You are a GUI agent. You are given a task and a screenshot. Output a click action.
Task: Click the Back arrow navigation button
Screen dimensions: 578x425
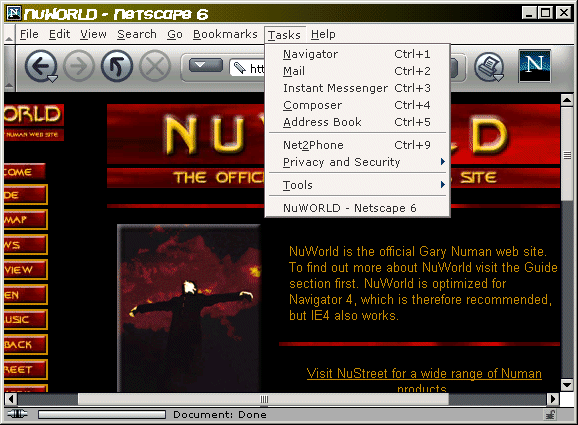tap(41, 66)
